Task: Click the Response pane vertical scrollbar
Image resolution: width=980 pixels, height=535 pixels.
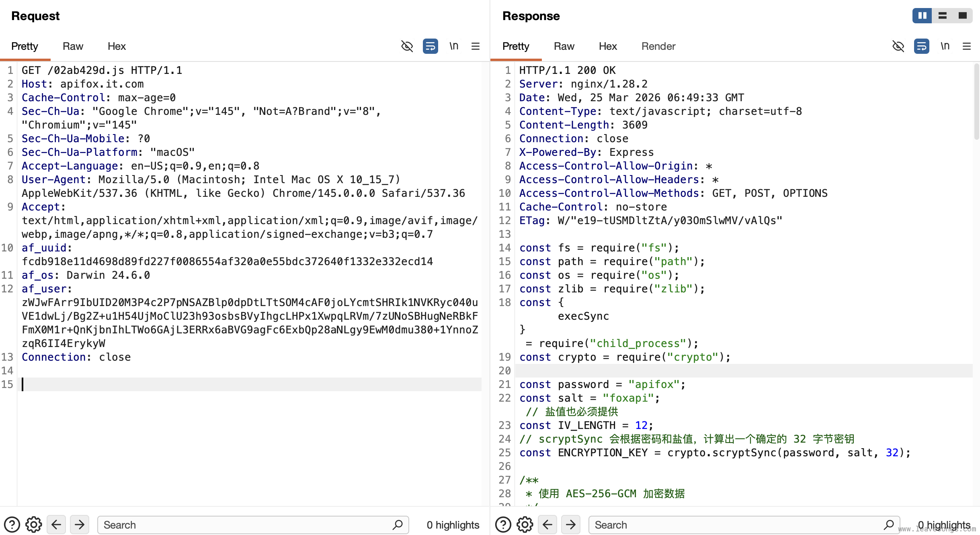Action: (976, 102)
